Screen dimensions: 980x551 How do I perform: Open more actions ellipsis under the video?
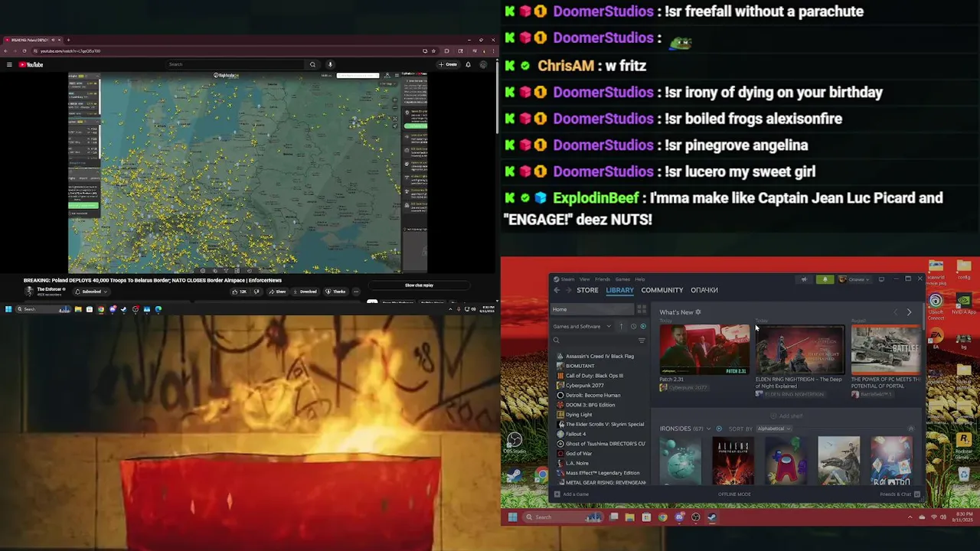356,292
